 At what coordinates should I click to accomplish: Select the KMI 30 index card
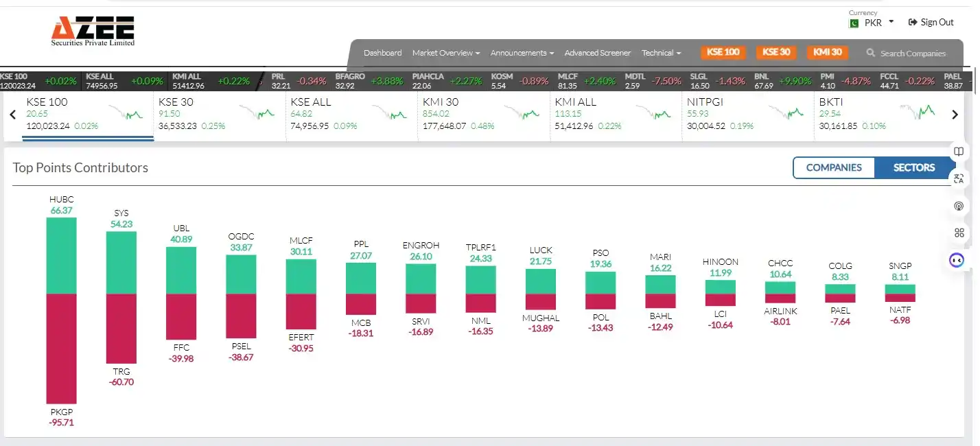coord(485,115)
